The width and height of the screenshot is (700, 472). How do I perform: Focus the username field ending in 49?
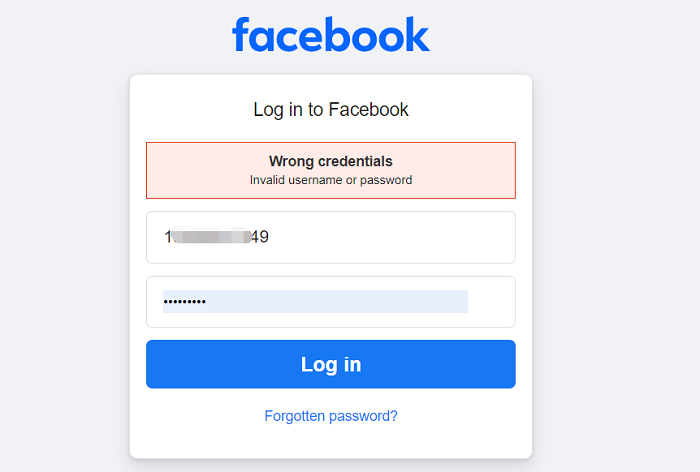(x=331, y=237)
